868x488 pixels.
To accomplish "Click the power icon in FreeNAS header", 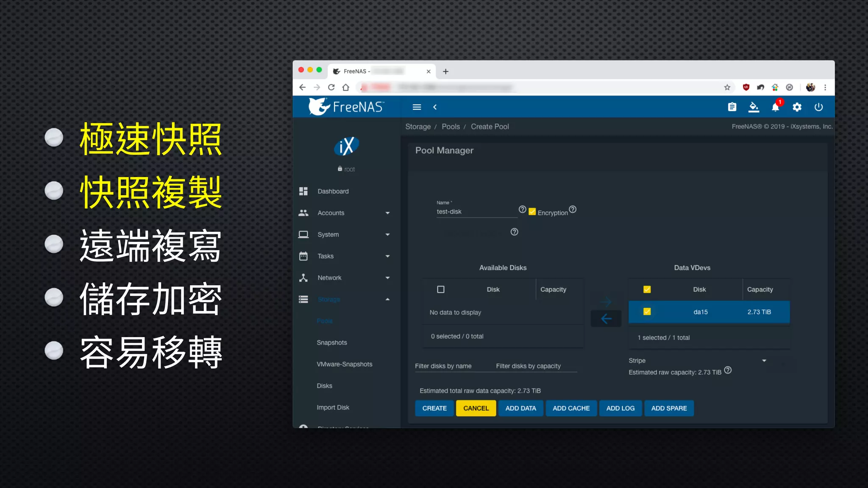I will (818, 107).
